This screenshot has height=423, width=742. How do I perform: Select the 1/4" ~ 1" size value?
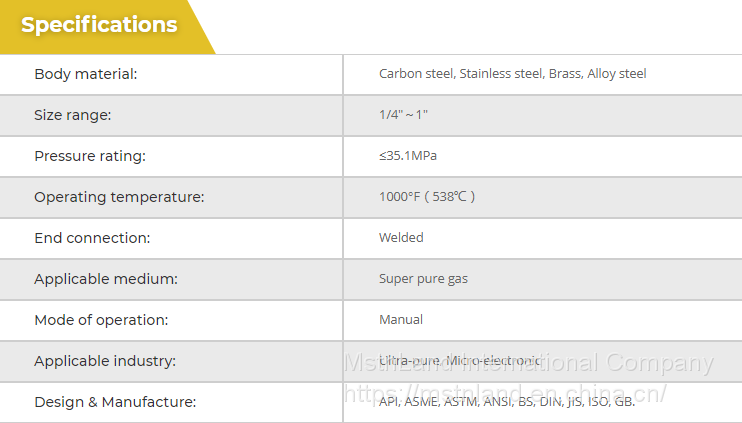[403, 115]
